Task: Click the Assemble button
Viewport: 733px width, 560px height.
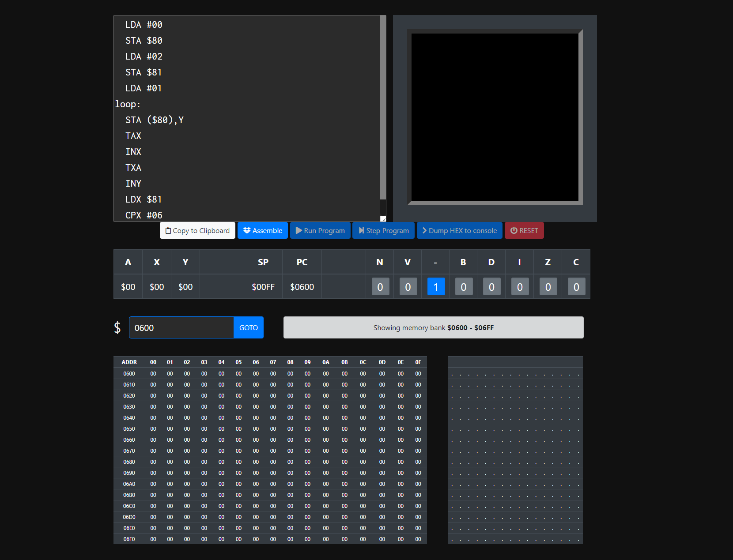Action: pos(263,230)
